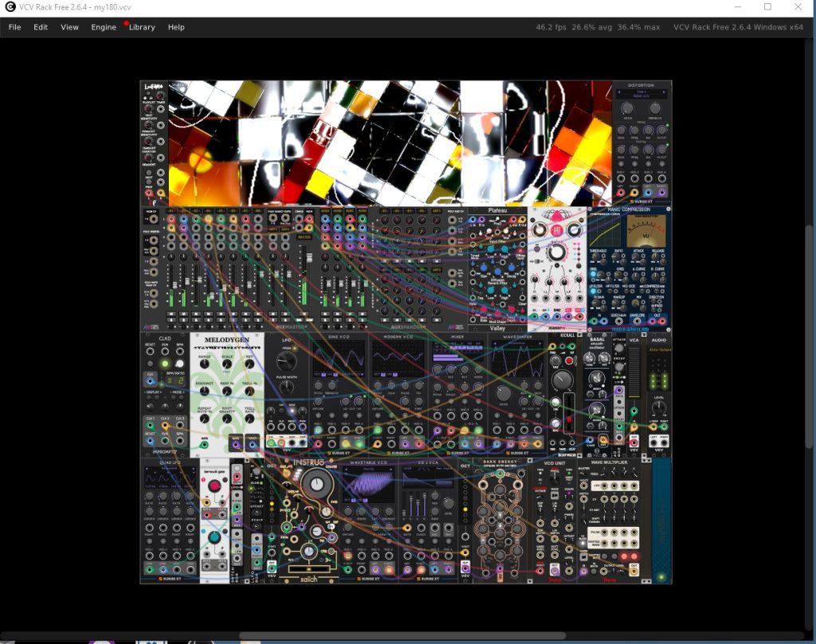Click the GRP1 label on MixMaster
The width and height of the screenshot is (816, 644).
[273, 229]
